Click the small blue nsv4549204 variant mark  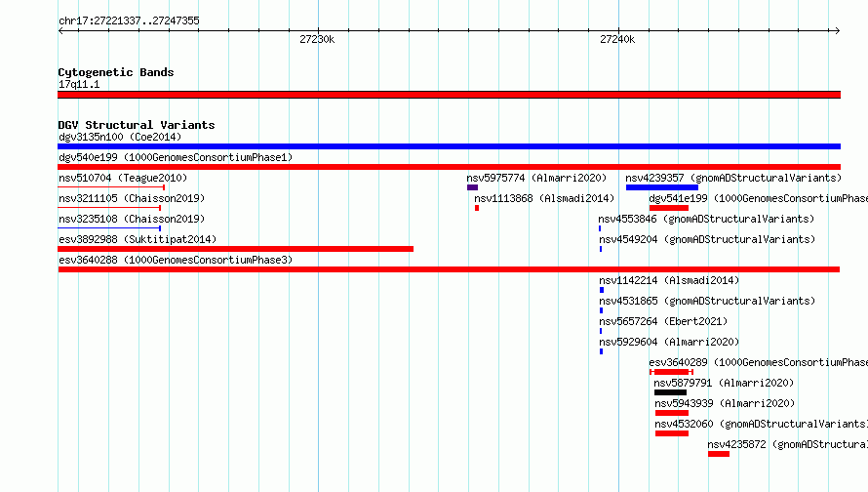[601, 249]
